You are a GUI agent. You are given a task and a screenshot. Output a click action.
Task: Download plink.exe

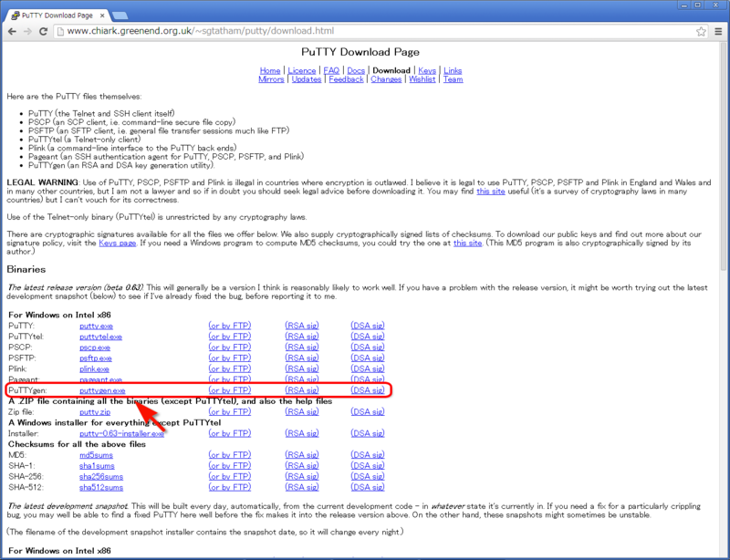click(x=94, y=368)
